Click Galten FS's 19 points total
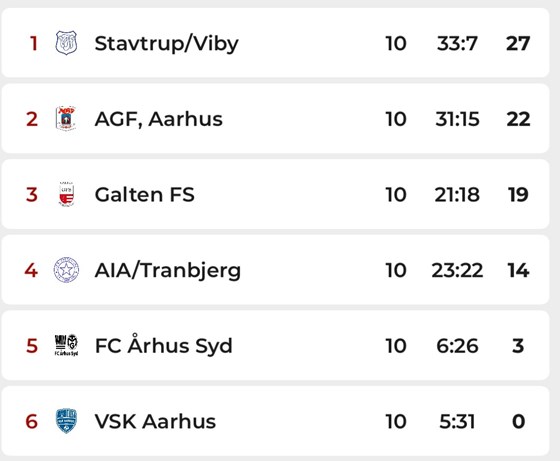 click(x=518, y=195)
